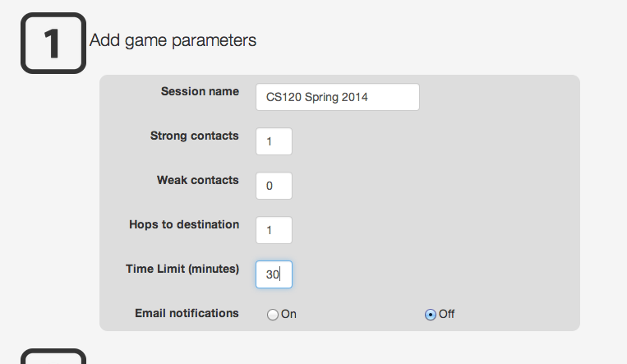Turn email notifications On
Image resolution: width=627 pixels, height=364 pixels.
[x=273, y=315]
